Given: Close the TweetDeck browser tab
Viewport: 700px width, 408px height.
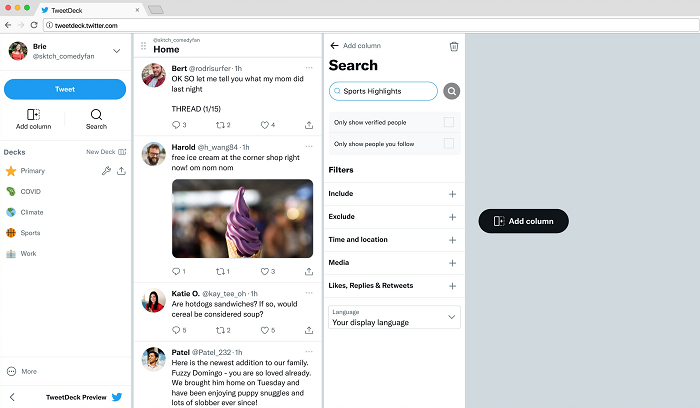Looking at the screenshot, I should [x=137, y=10].
